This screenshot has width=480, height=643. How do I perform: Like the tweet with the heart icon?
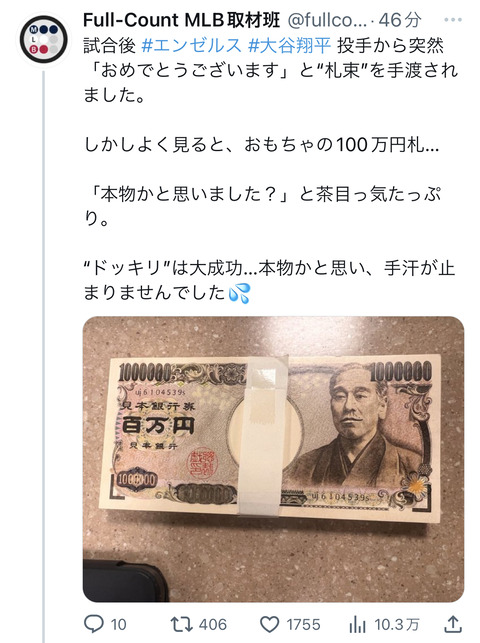[x=270, y=625]
